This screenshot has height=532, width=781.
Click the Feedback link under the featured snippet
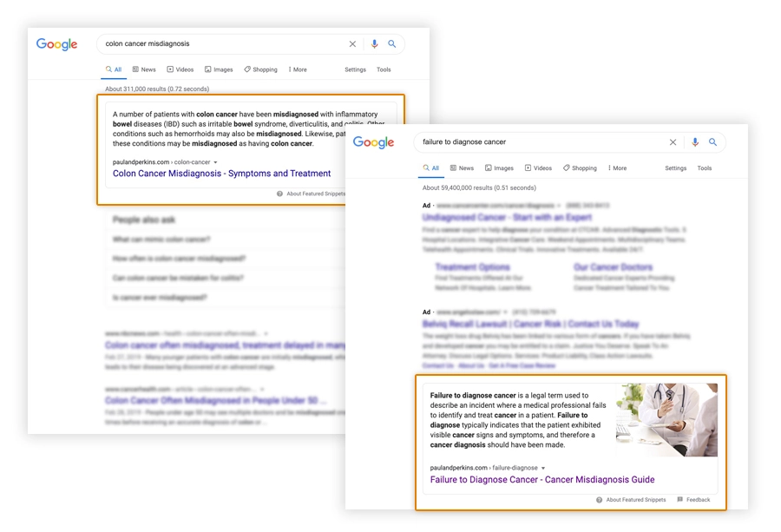click(x=694, y=500)
